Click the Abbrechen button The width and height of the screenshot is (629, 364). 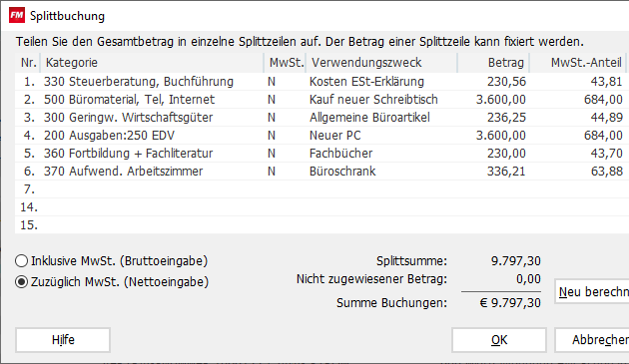(x=592, y=340)
